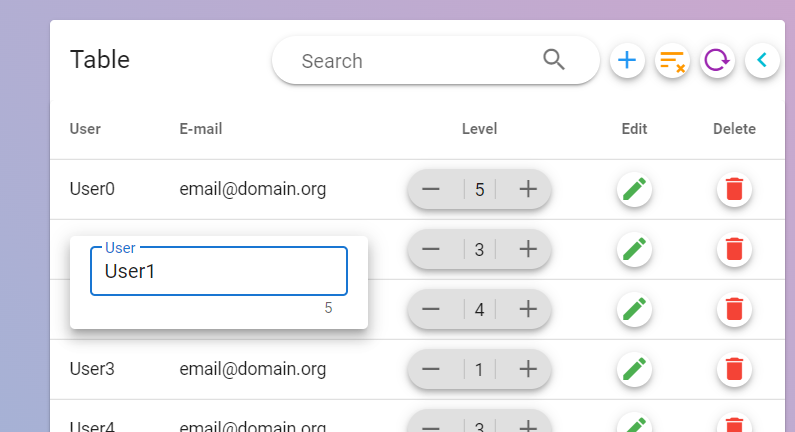The height and width of the screenshot is (432, 795).
Task: Click the trash icon in User3's row
Action: pyautogui.click(x=734, y=369)
